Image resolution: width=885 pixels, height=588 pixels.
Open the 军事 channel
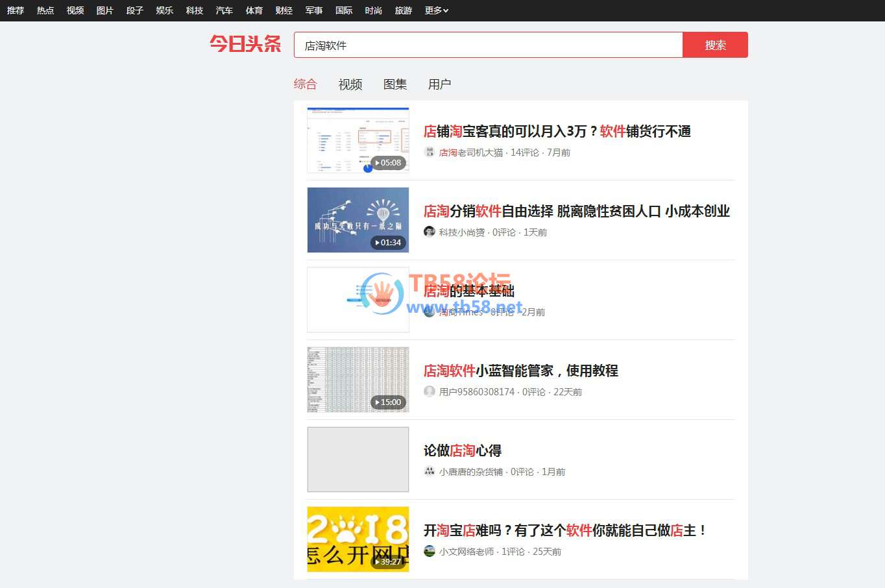click(314, 10)
